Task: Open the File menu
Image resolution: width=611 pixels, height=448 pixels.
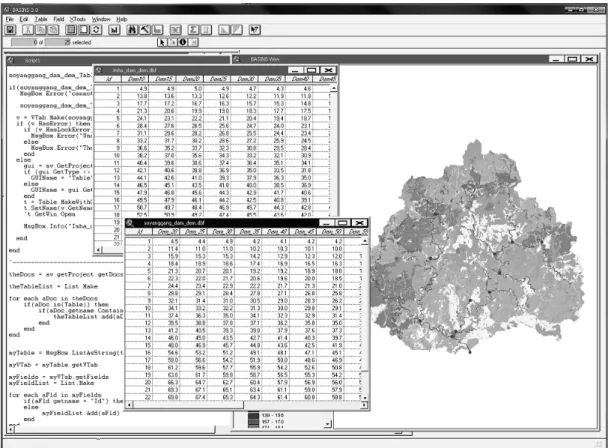Action: point(10,19)
